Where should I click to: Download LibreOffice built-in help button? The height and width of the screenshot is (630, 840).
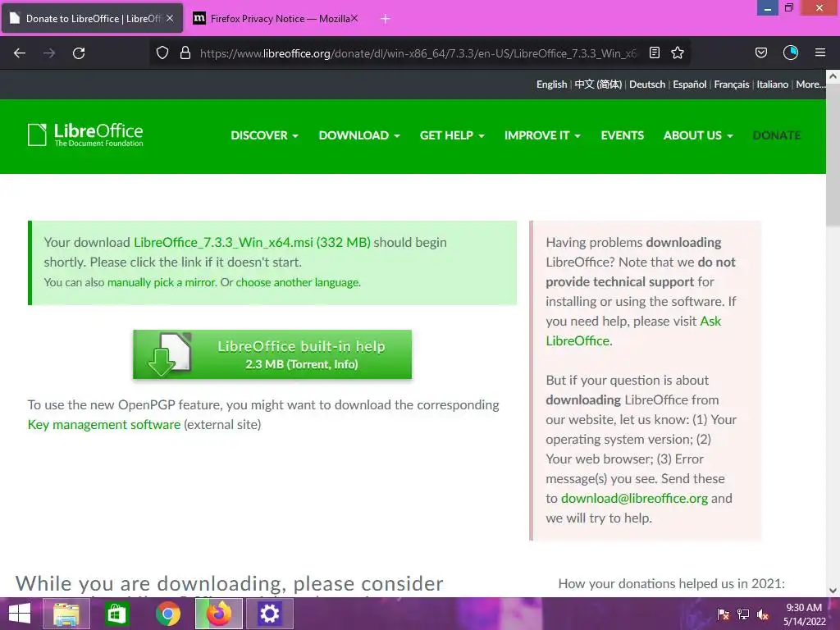pos(272,354)
